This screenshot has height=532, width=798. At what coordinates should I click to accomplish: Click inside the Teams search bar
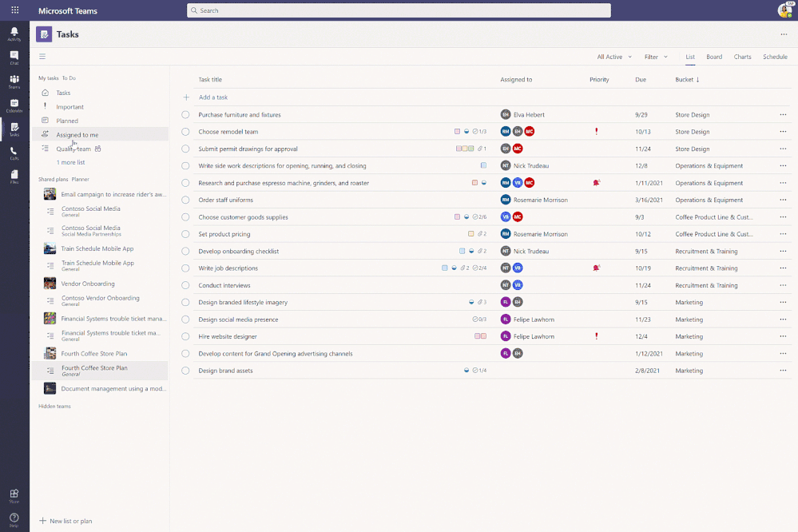(x=399, y=10)
